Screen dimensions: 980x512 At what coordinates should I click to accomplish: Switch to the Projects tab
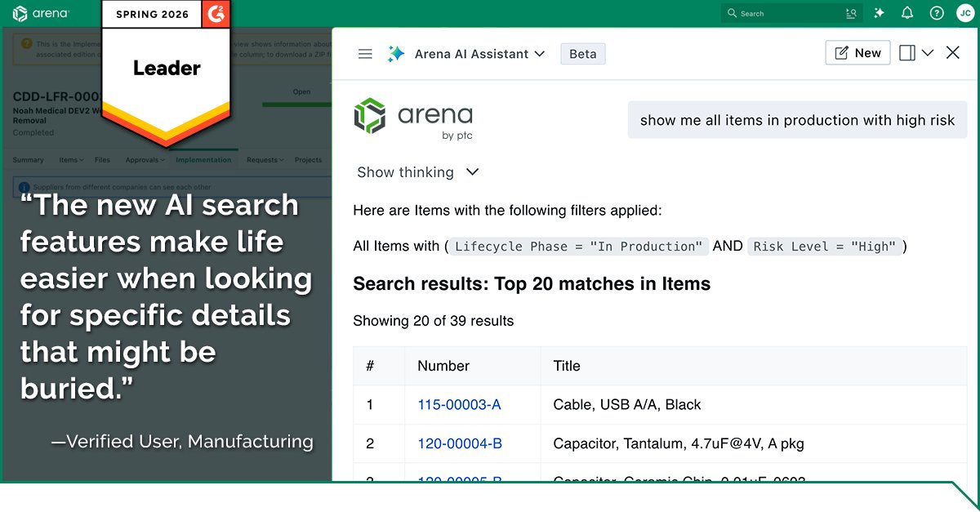308,160
